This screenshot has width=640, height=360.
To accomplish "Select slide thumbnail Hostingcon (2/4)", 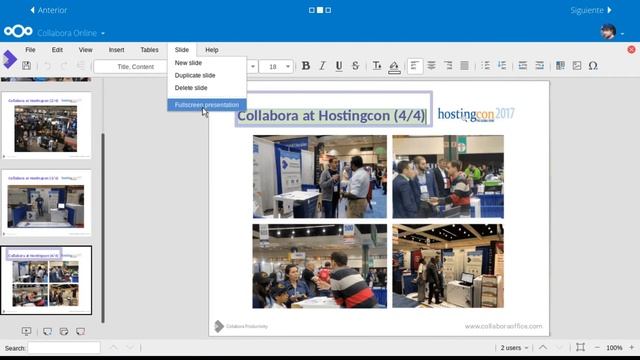I will 46,125.
